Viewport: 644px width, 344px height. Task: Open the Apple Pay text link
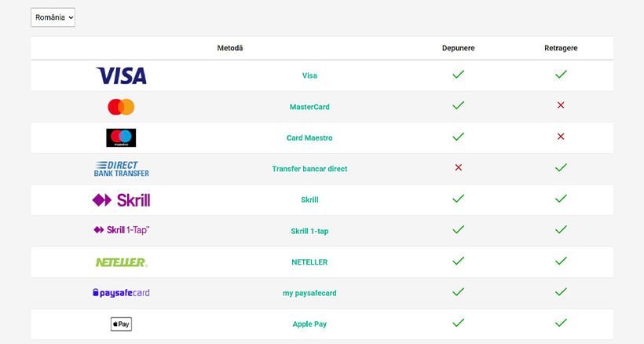point(309,324)
